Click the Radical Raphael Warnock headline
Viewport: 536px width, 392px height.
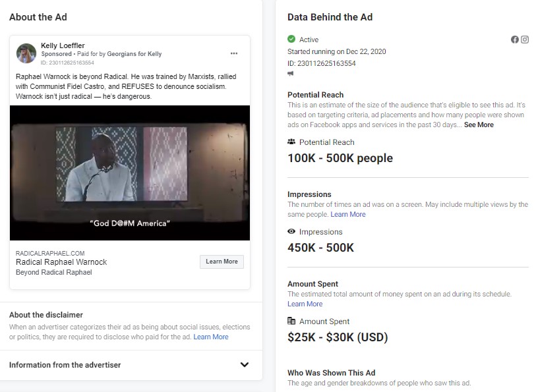[61, 262]
